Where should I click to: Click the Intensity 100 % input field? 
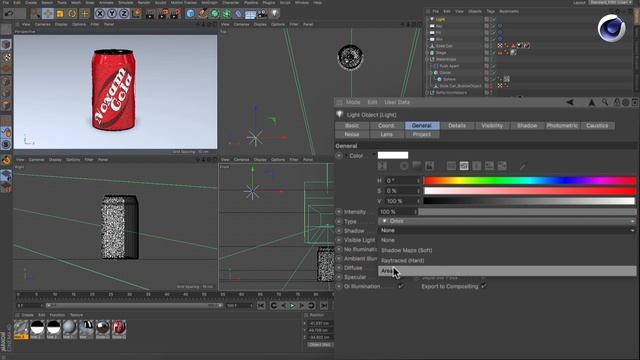click(x=398, y=212)
